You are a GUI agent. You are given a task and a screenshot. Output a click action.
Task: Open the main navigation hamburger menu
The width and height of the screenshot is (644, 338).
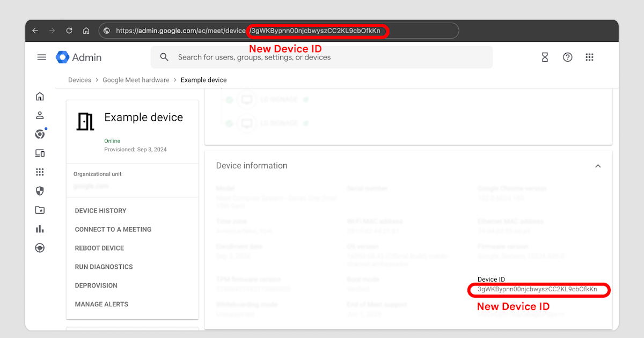click(41, 57)
